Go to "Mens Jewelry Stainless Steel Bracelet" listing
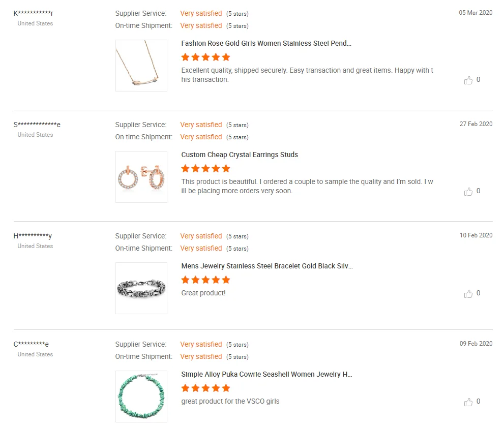Screen dimensions: 504x426 click(x=267, y=266)
